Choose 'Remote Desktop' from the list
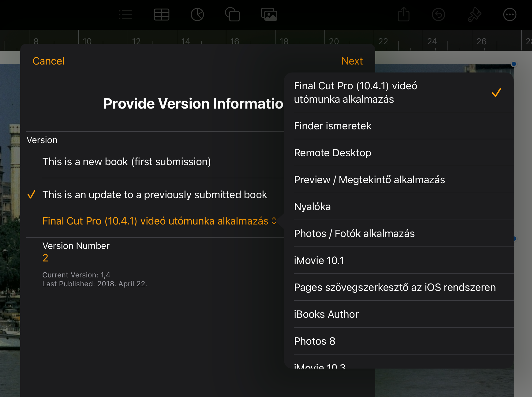532x397 pixels. (399, 153)
